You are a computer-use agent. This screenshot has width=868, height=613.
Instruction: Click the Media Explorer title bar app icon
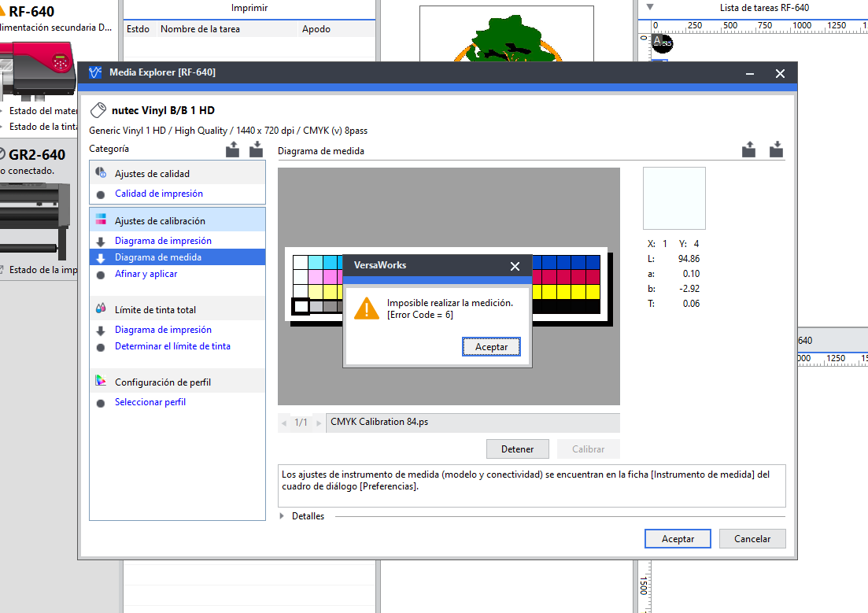tap(95, 72)
